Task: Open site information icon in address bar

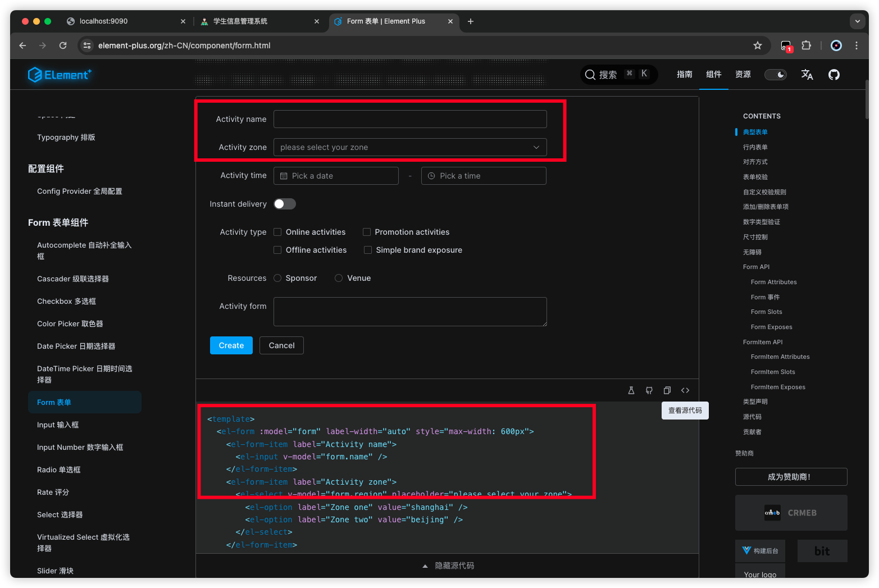Action: 87,45
